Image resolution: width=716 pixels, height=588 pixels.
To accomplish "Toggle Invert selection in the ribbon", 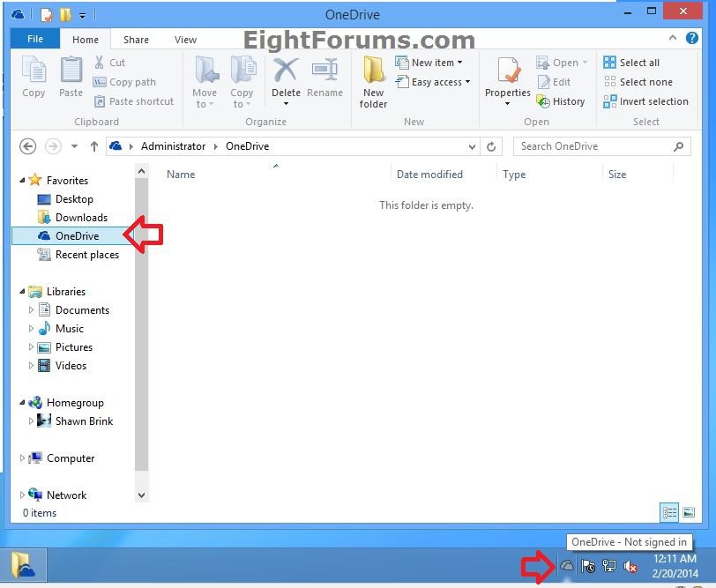I will point(646,101).
